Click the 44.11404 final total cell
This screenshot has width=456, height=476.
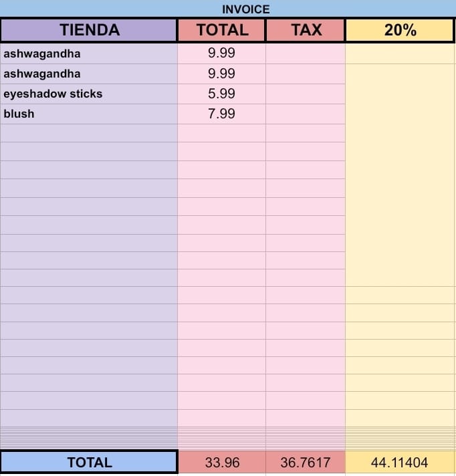[x=400, y=463]
